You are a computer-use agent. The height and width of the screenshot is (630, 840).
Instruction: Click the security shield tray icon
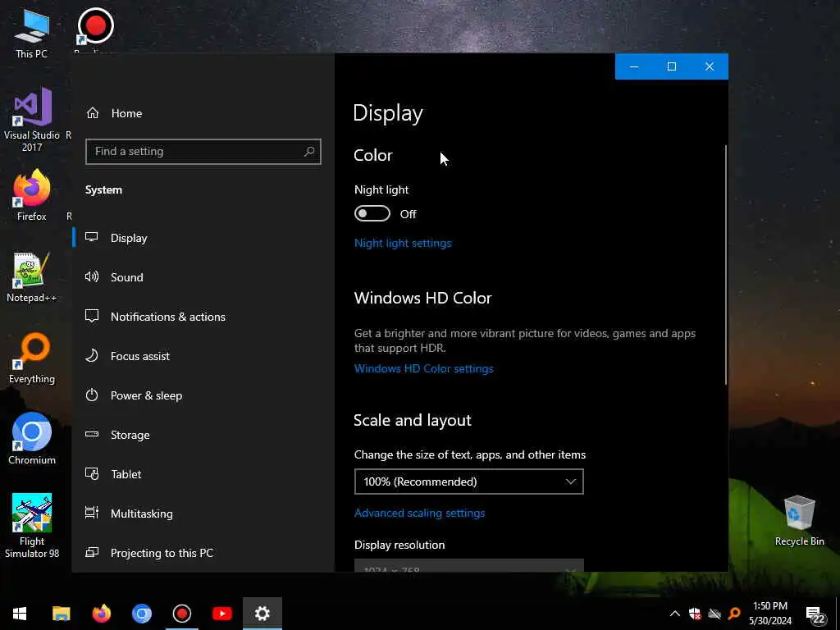[695, 614]
